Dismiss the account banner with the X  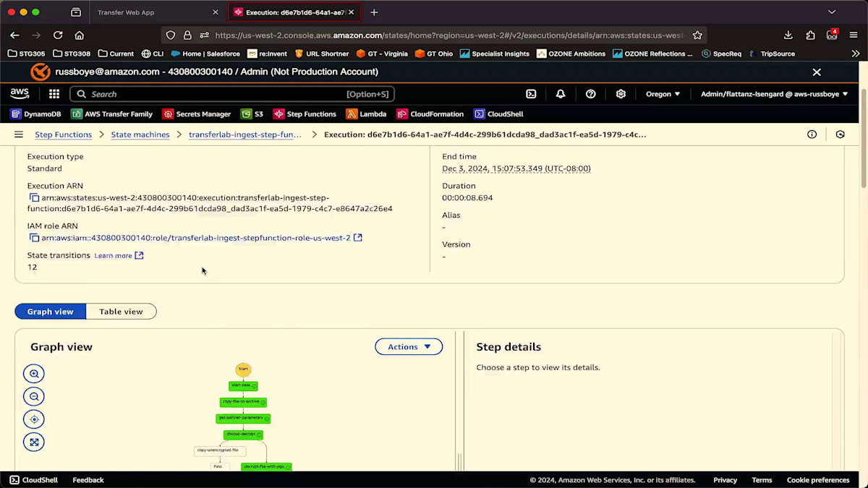coord(817,72)
